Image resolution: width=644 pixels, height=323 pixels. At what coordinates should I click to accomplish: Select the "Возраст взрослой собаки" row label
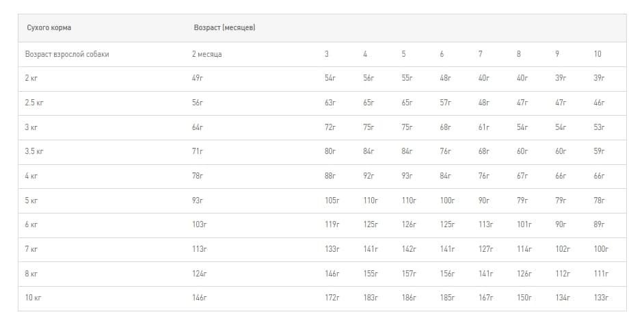67,54
